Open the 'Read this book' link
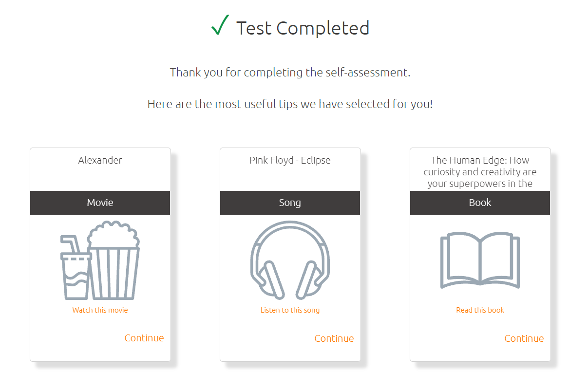The height and width of the screenshot is (391, 588). click(480, 310)
